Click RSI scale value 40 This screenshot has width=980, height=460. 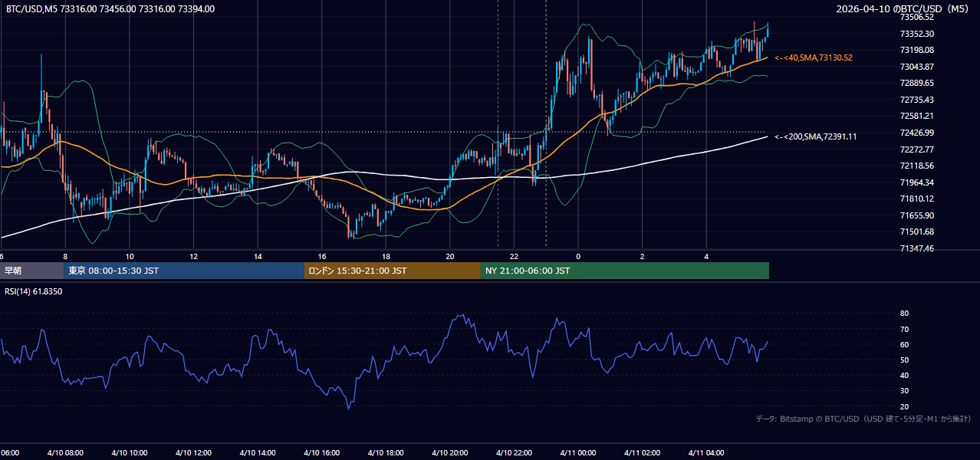tap(904, 375)
